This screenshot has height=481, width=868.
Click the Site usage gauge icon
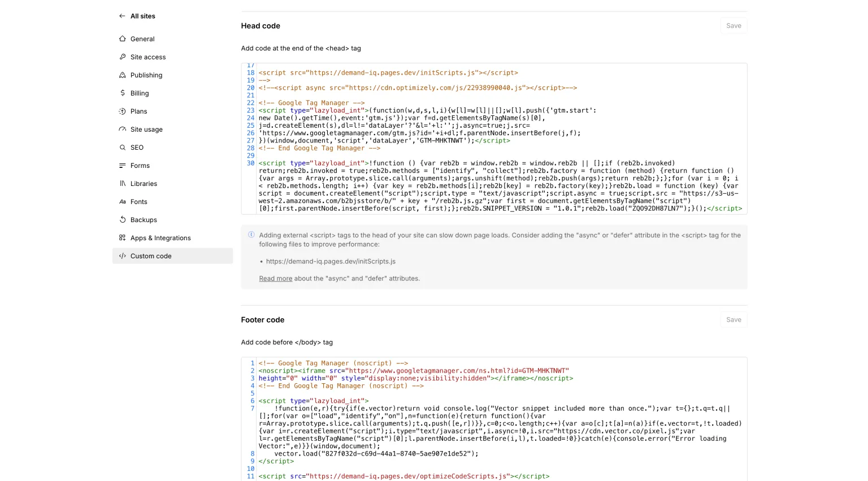[122, 129]
